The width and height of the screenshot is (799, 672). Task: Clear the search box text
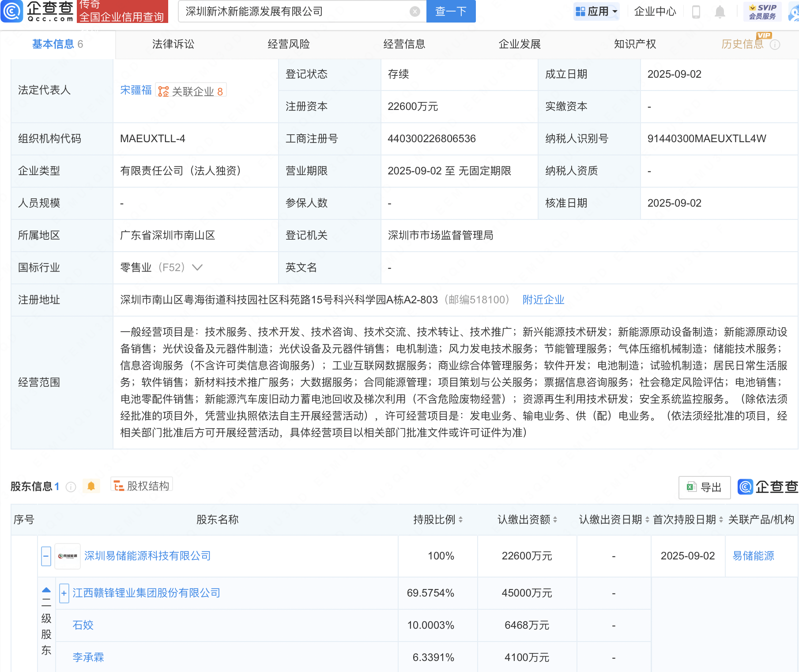point(415,11)
